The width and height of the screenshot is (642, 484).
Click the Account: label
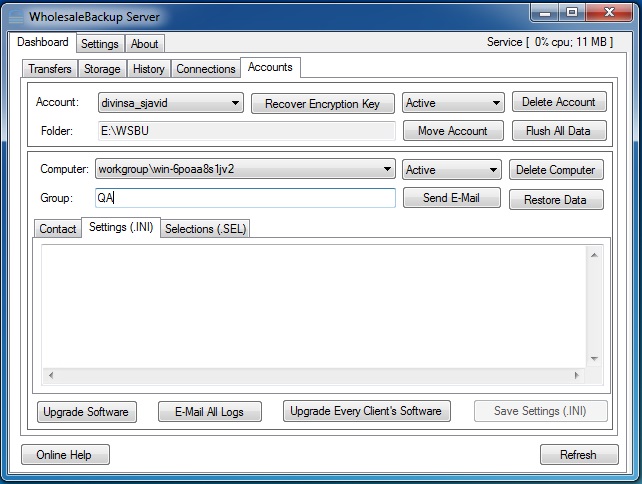[x=57, y=102]
